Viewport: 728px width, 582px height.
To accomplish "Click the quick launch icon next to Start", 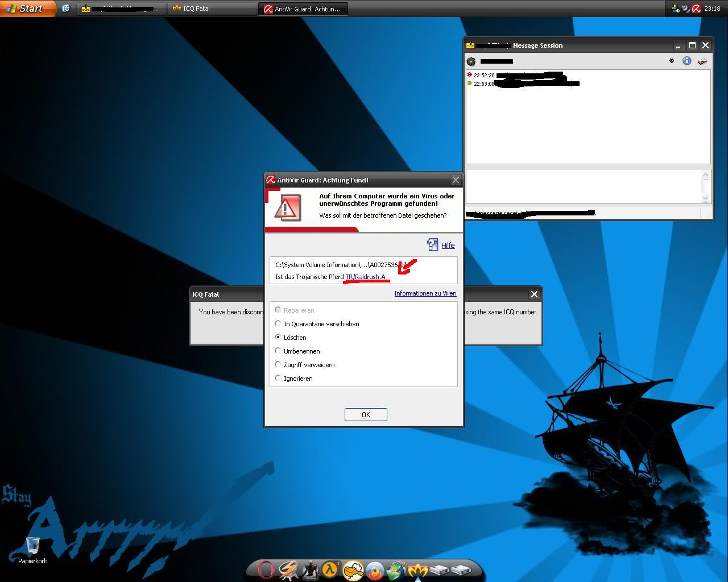I will 65,9.
